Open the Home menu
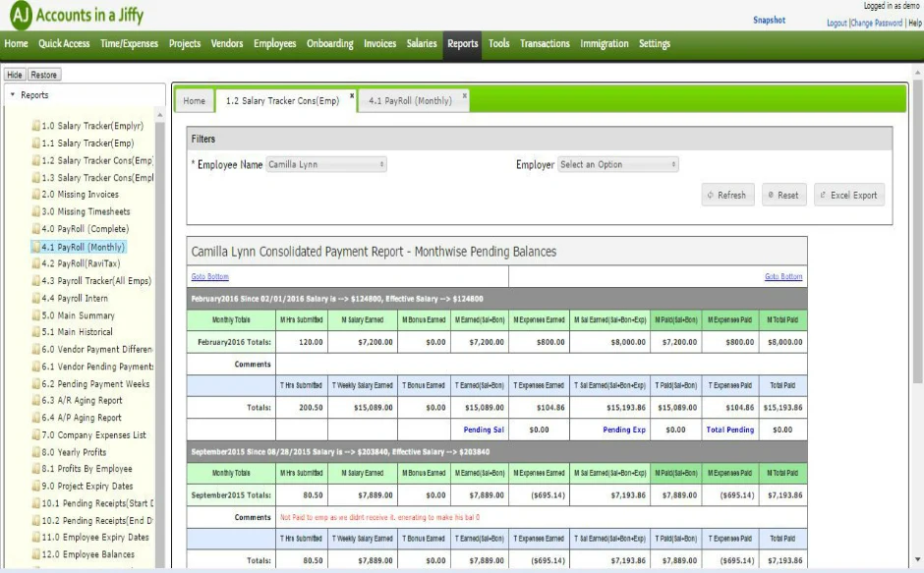Image resolution: width=924 pixels, height=573 pixels. pos(16,43)
